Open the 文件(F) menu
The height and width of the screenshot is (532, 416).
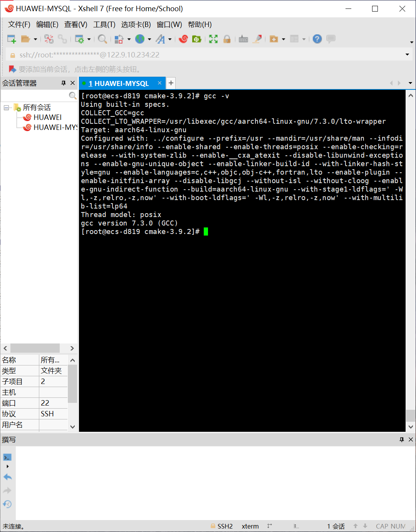19,25
